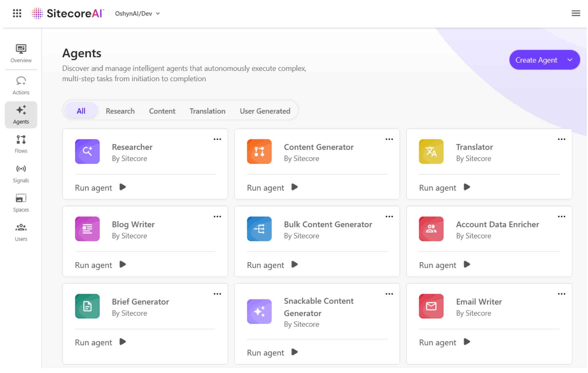Click the Translator agent icon
Viewport: 588px width, 373px height.
click(431, 152)
